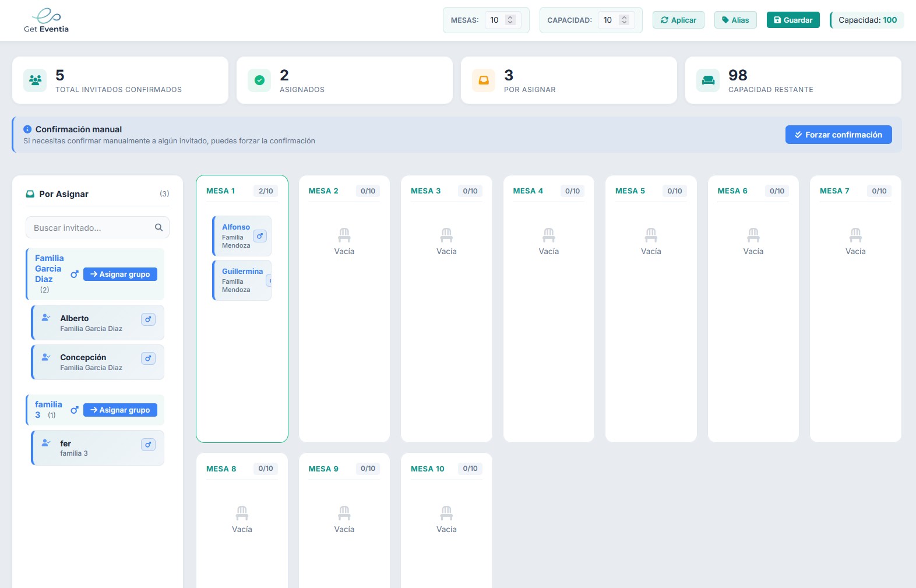This screenshot has height=588, width=916.
Task: Adjust the CAPACIDAD stepper arrows
Action: 624,20
